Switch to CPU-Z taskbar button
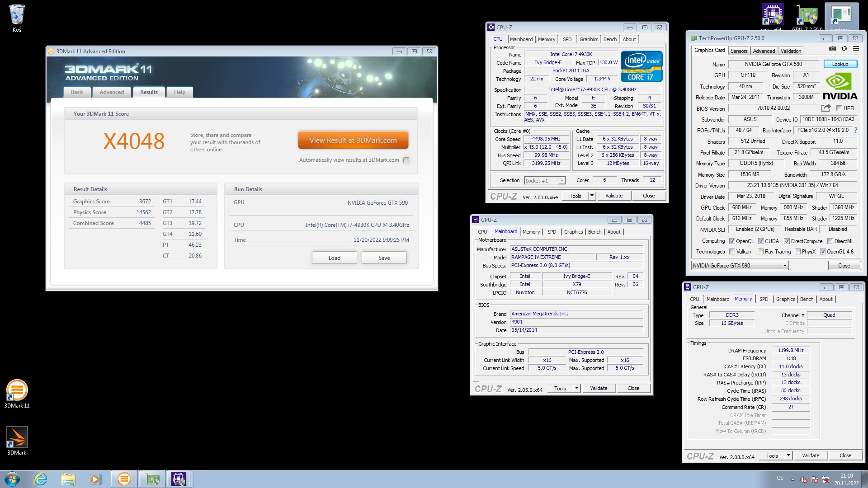 click(x=179, y=479)
